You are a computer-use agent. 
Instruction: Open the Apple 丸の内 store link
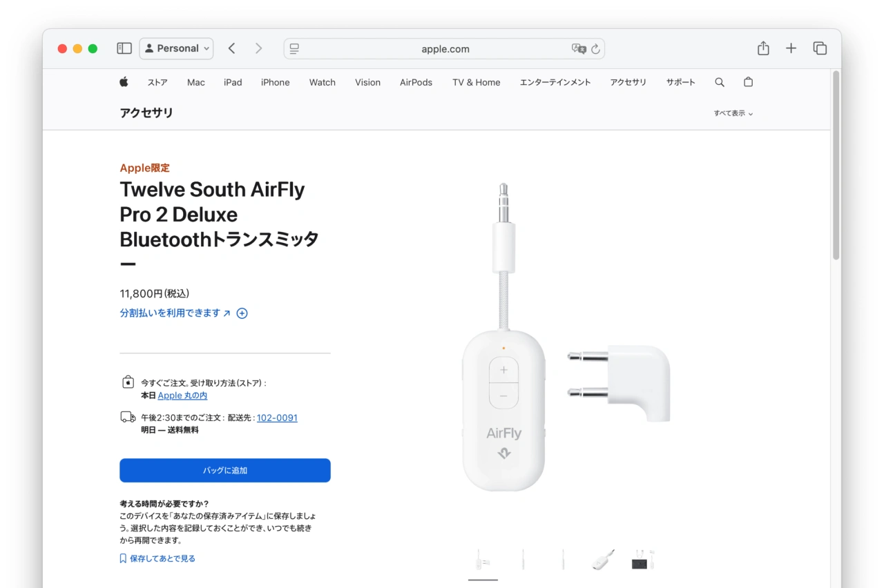(182, 395)
